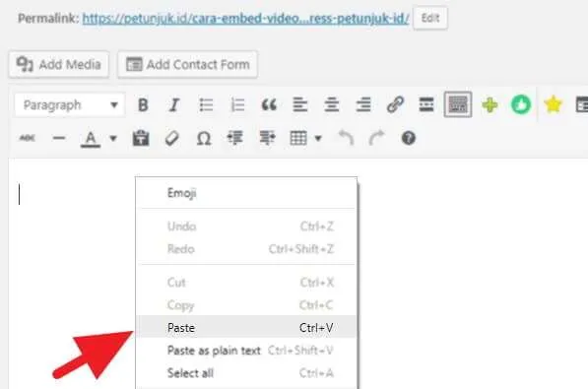Screen dimensions: 588x389
Task: Open the text color dropdown arrow
Action: coord(113,139)
